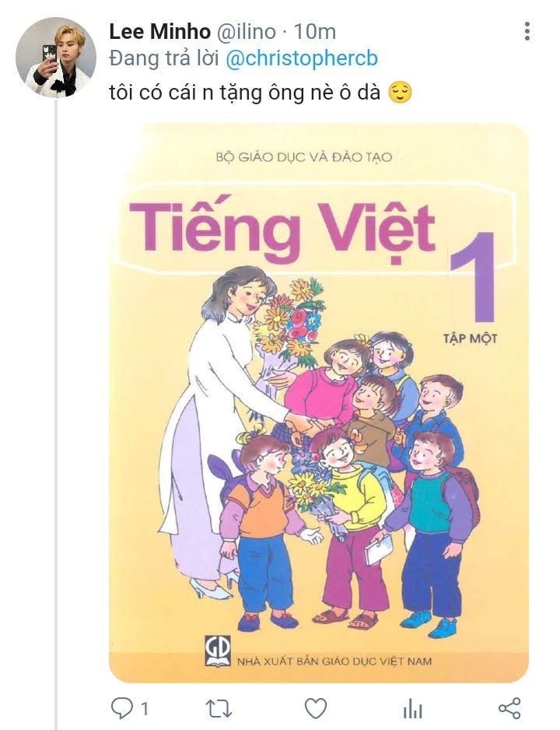Retweet this post with arrows icon

pyautogui.click(x=219, y=709)
